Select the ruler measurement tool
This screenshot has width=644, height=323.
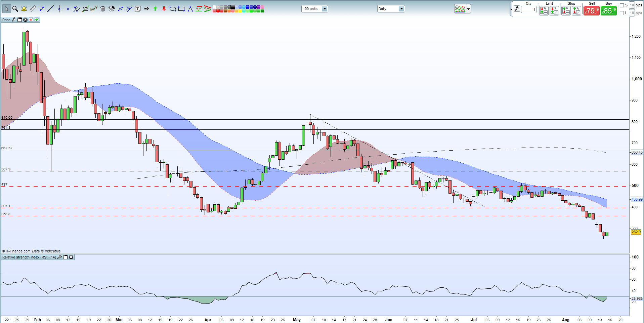pos(33,9)
